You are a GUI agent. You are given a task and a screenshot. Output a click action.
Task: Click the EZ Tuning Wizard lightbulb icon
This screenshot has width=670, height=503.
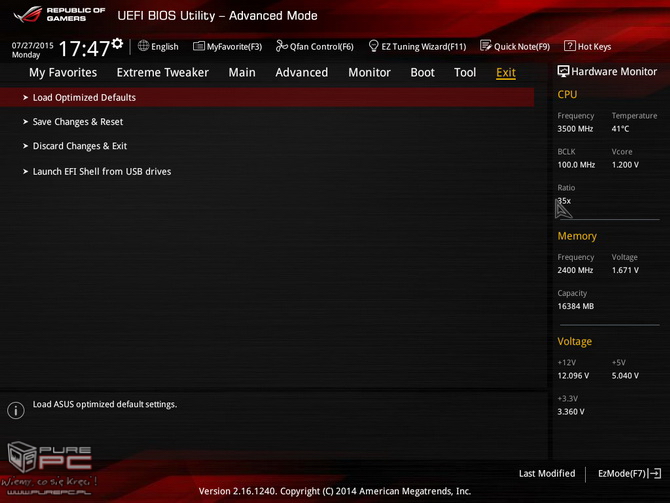click(x=373, y=46)
